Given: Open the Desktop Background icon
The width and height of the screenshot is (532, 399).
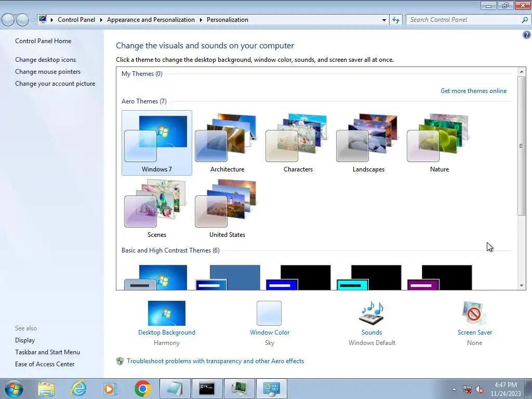Looking at the screenshot, I should click(167, 313).
